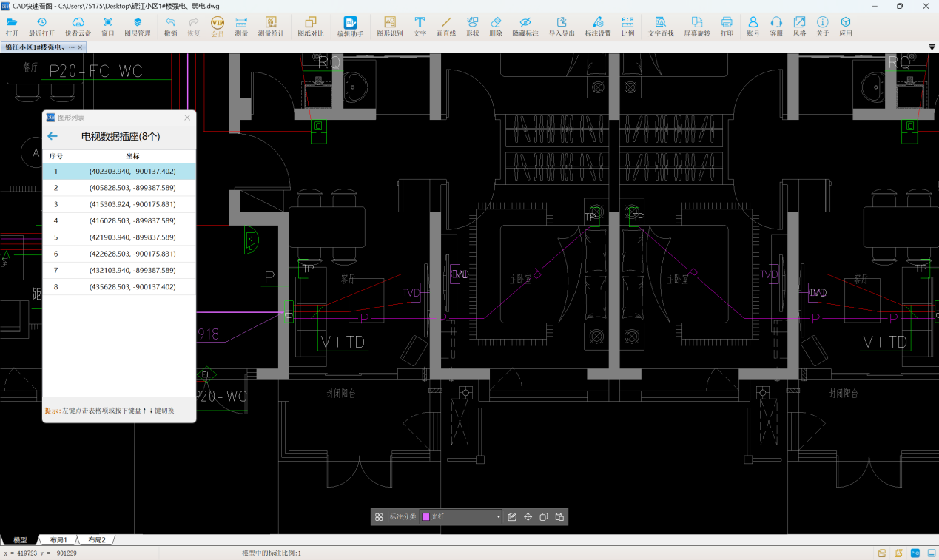Open the 账号 account menu
This screenshot has height=560, width=939.
coord(753,27)
